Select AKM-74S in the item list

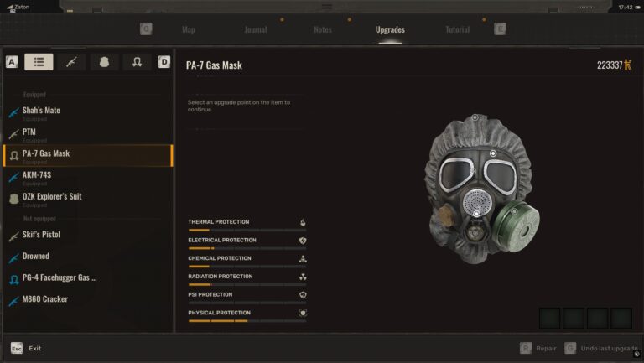pyautogui.click(x=88, y=177)
